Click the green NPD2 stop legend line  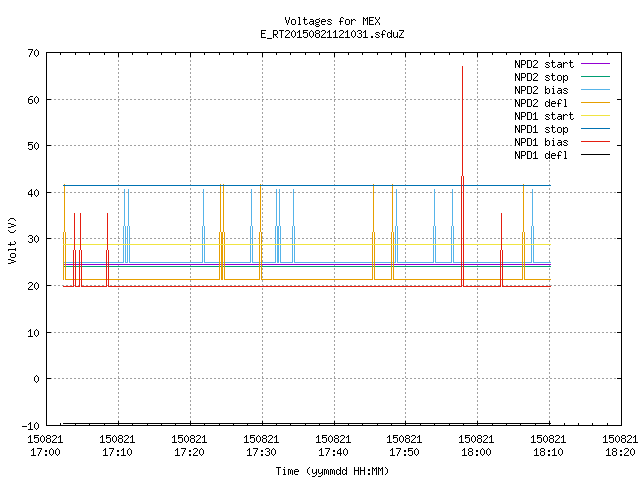coord(595,77)
